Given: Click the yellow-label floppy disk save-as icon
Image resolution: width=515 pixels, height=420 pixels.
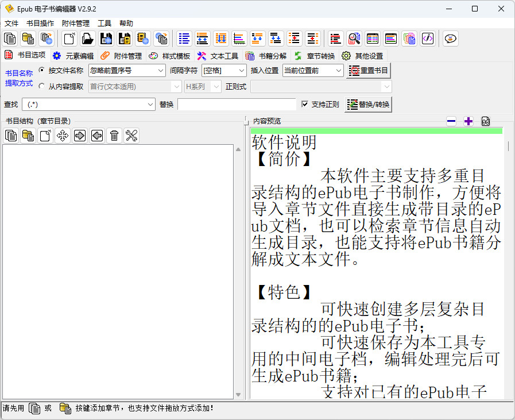Looking at the screenshot, I should (x=125, y=38).
